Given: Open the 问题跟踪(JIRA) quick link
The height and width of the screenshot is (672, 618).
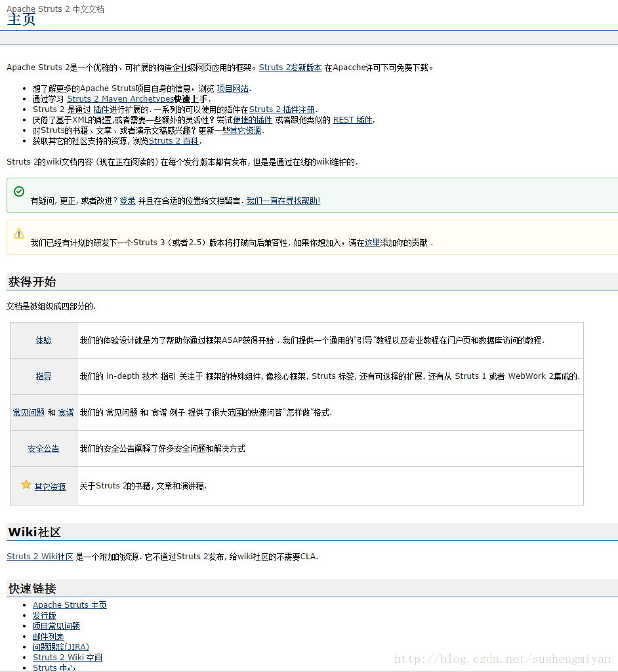Looking at the screenshot, I should 61,646.
